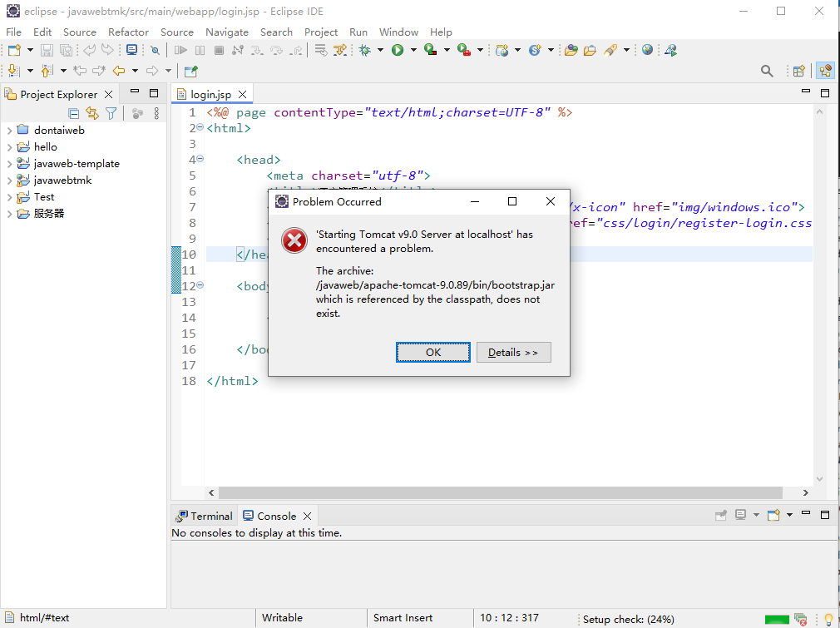Viewport: 840px width, 628px height.
Task: Close the login.jsp editor tab
Action: point(241,95)
